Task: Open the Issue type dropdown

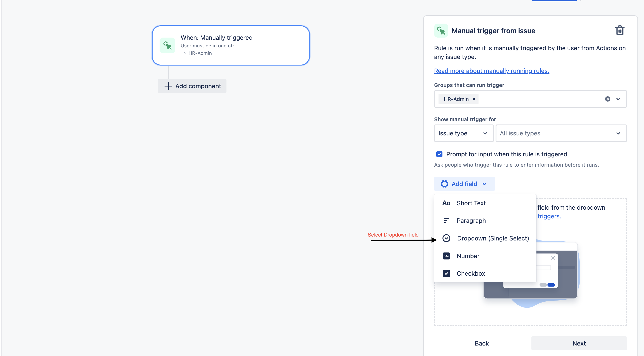Action: click(x=463, y=133)
